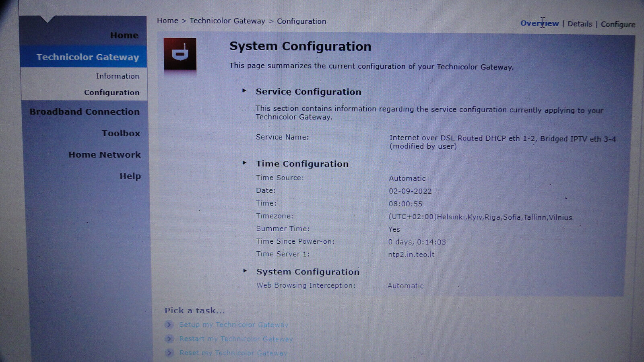Open the Information submenu item
This screenshot has height=362, width=644.
pyautogui.click(x=118, y=76)
